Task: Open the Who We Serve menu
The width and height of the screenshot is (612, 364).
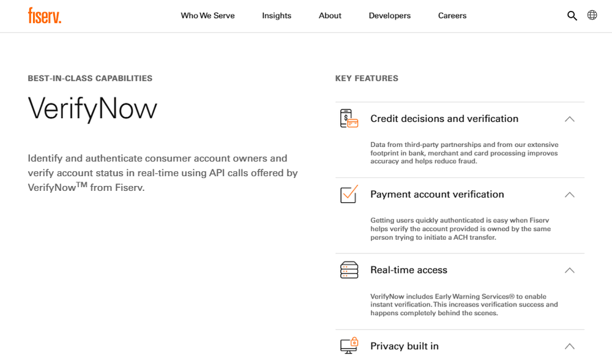Action: pos(207,16)
